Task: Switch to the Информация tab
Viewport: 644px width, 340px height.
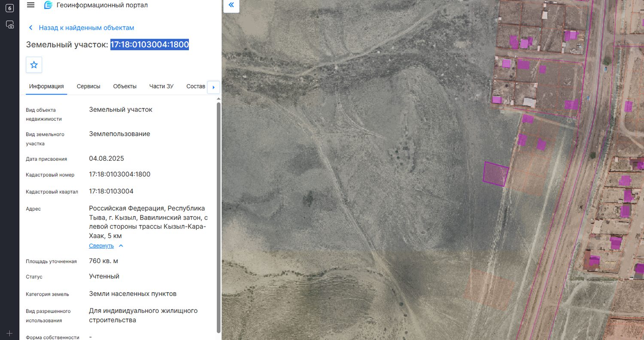Action: coord(46,86)
